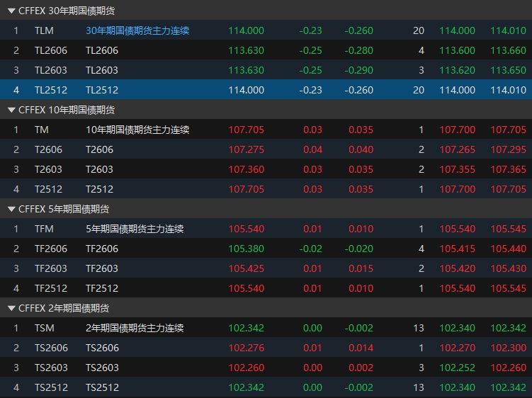Image resolution: width=532 pixels, height=398 pixels.
Task: Click TS2603 last price 102.260
Action: point(246,368)
